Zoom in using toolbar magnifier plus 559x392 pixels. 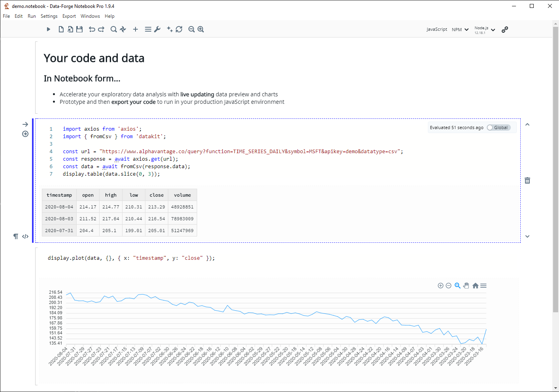(201, 29)
